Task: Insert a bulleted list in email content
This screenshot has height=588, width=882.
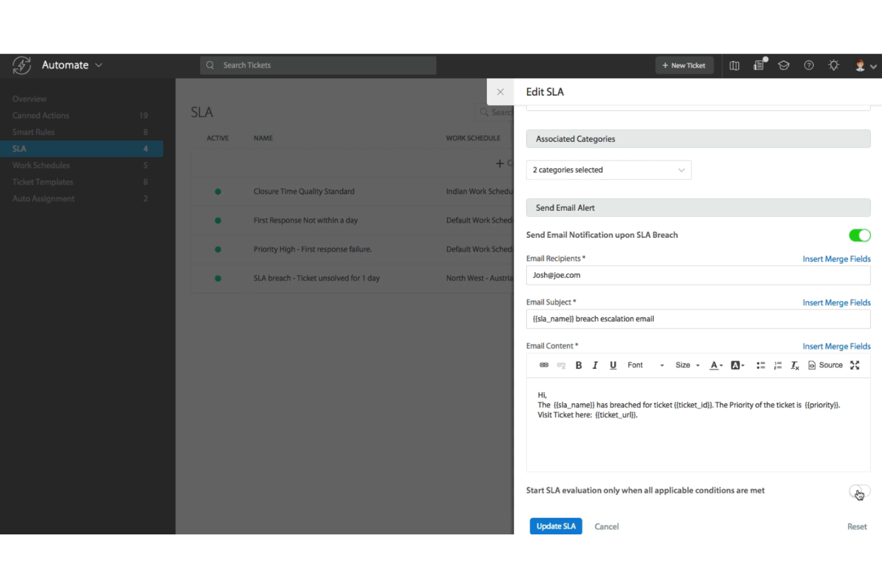Action: click(x=760, y=365)
